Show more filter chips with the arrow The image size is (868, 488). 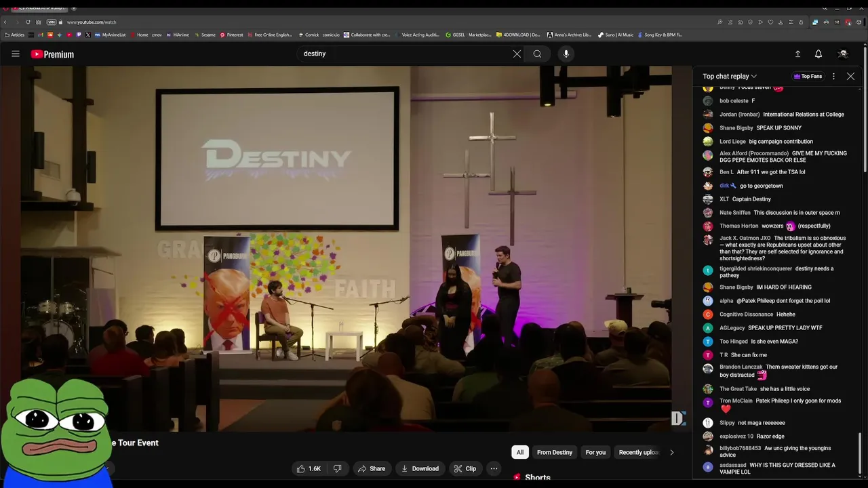[671, 452]
